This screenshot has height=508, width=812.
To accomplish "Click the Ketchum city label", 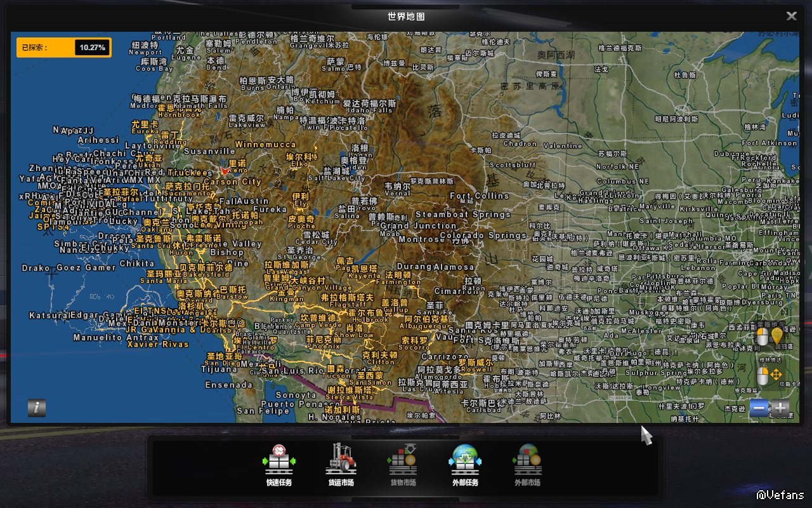I will [323, 102].
